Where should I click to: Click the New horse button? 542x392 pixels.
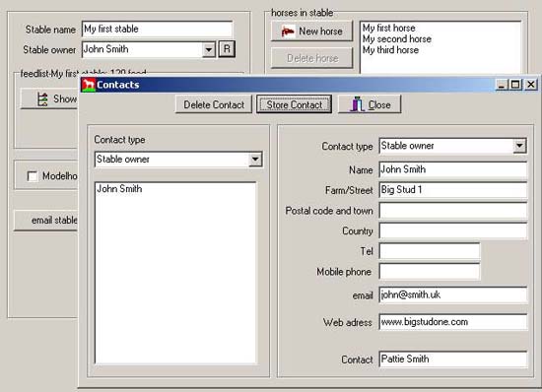click(311, 32)
